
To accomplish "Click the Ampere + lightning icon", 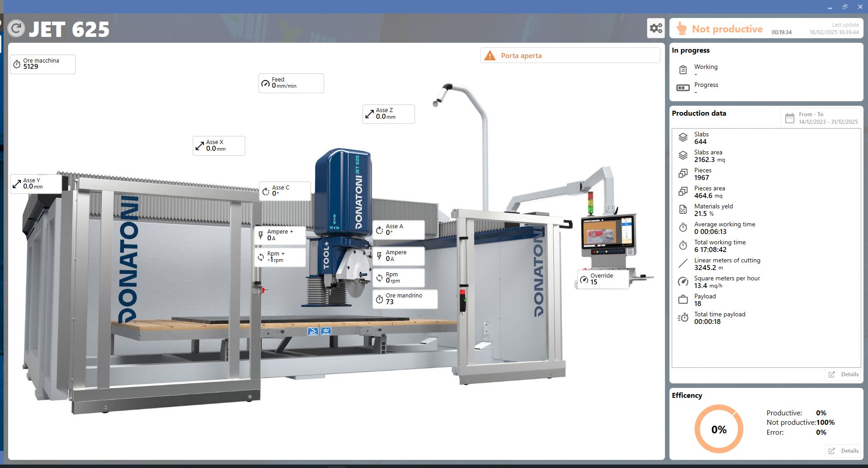I will click(x=261, y=235).
